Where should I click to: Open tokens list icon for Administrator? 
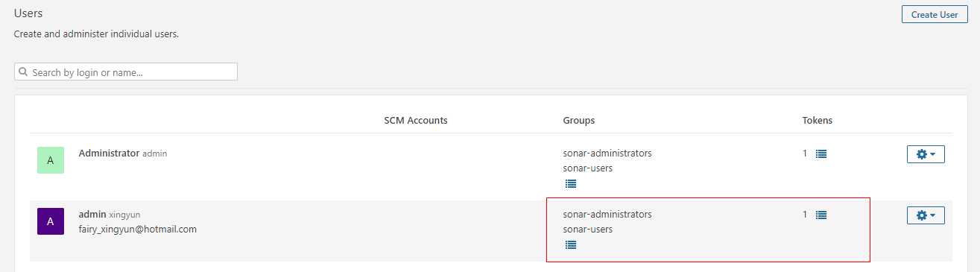tap(821, 154)
